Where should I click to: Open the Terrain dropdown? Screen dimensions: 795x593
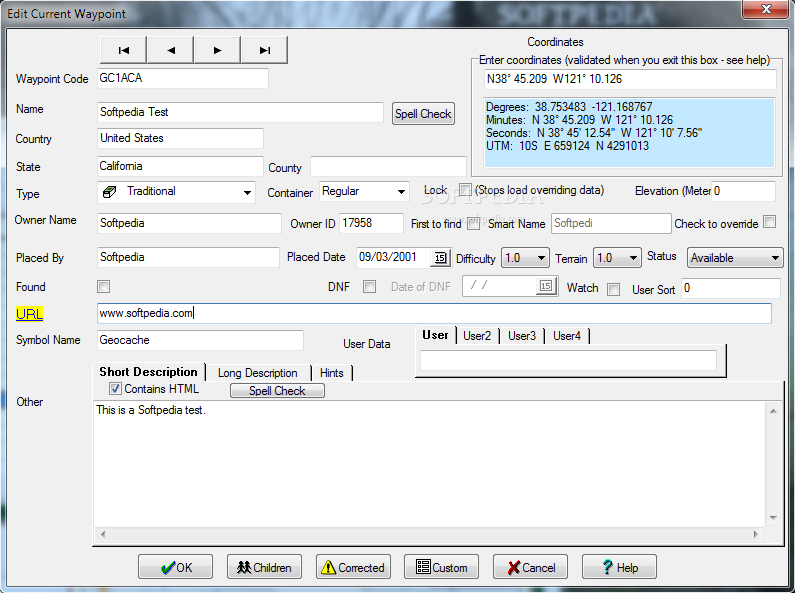[x=617, y=258]
